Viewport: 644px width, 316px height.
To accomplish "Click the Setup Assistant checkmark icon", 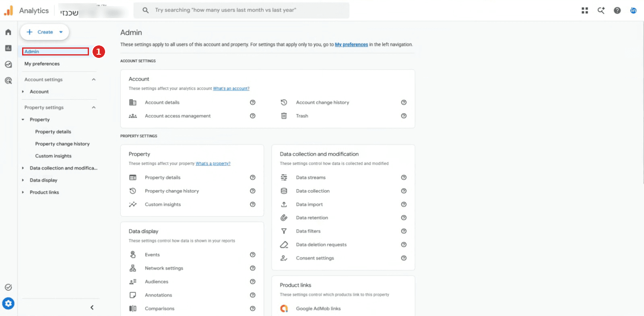I will tap(8, 287).
